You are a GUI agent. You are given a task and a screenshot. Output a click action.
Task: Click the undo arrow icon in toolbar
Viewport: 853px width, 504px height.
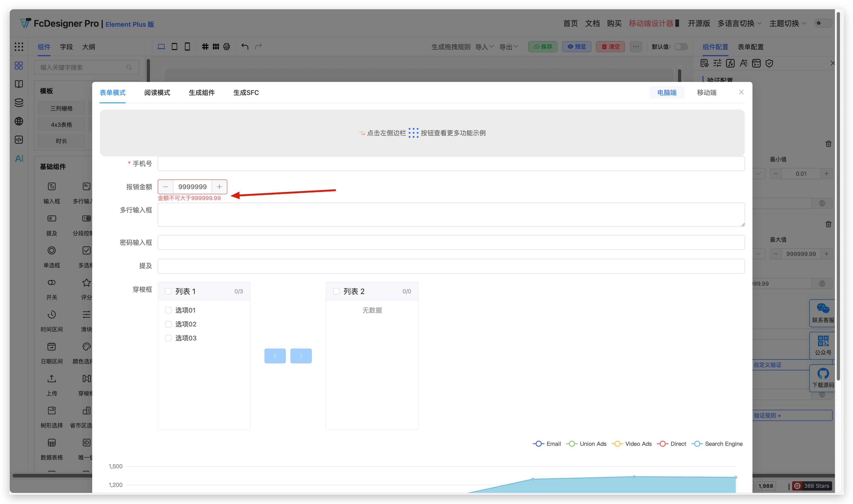coord(244,47)
